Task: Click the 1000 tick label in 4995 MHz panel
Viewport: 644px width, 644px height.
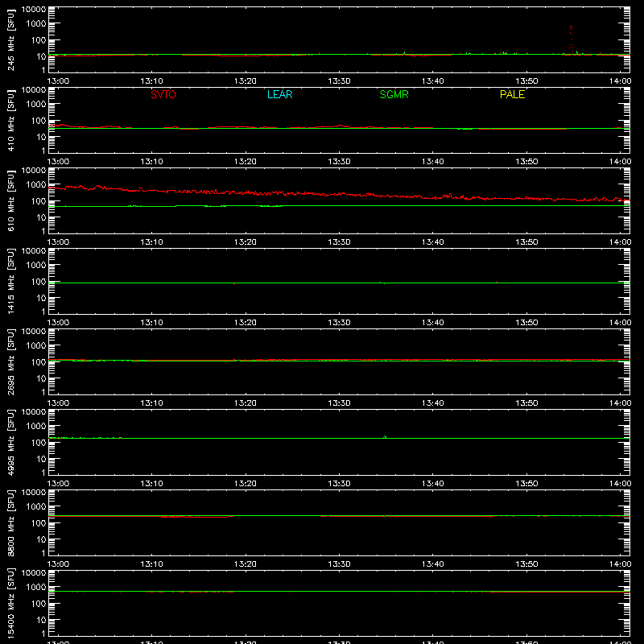Action: (x=36, y=427)
